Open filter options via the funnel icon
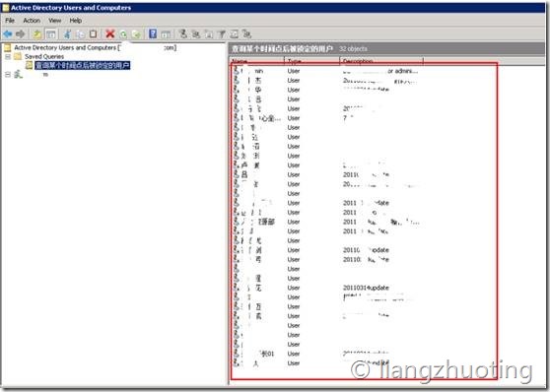 point(222,34)
